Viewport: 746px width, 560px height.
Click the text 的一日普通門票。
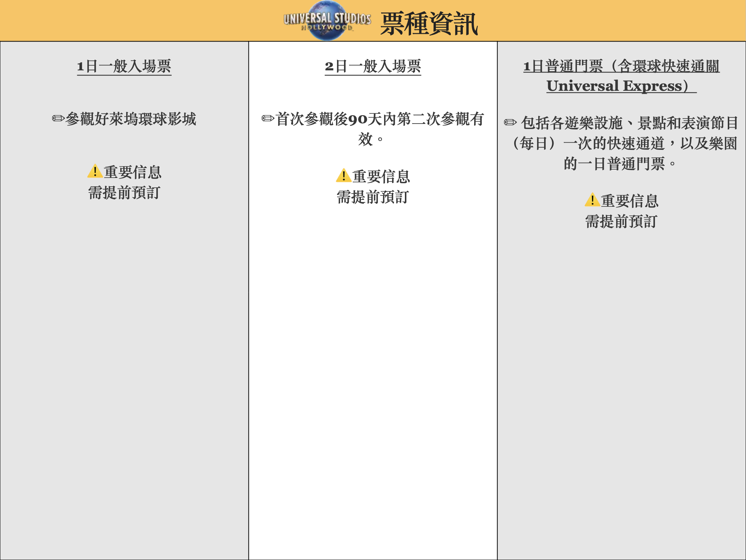tap(620, 164)
